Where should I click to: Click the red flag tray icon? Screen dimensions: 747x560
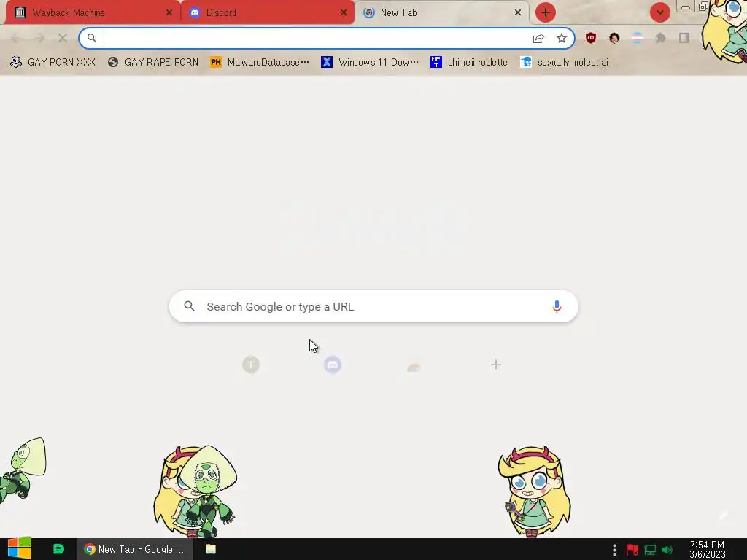(632, 550)
